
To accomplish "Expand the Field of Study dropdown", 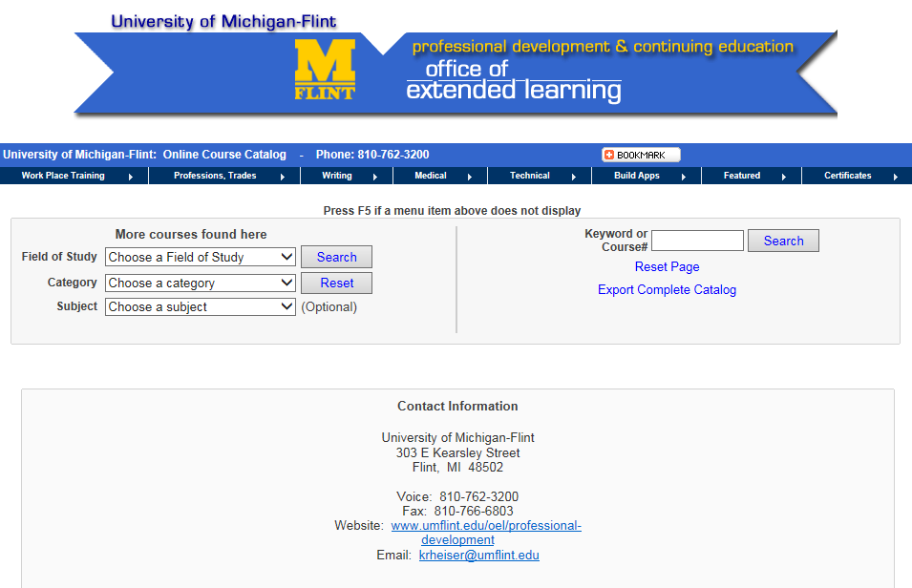I will 201,257.
